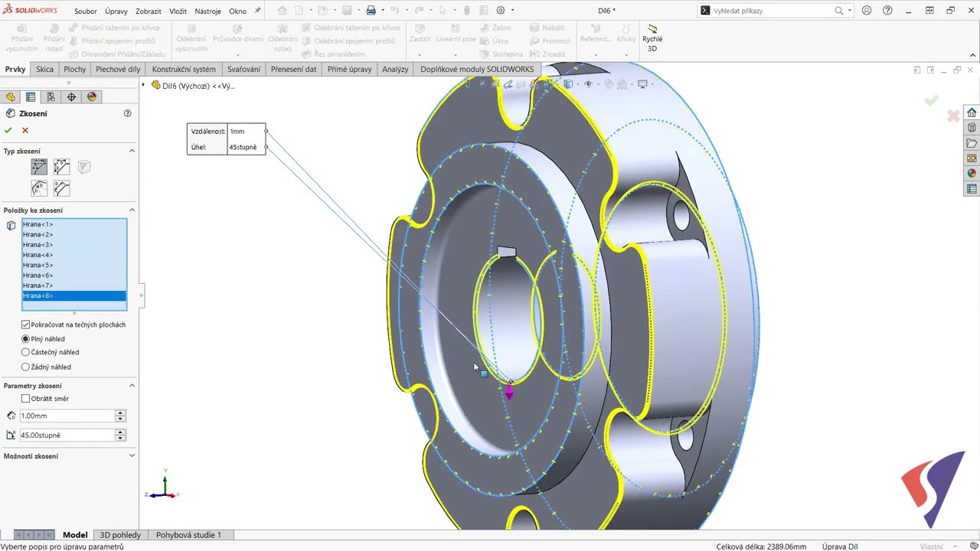Screen dimensions: 980x551
Task: Open the SOLIDWORKS options gear
Action: click(501, 11)
